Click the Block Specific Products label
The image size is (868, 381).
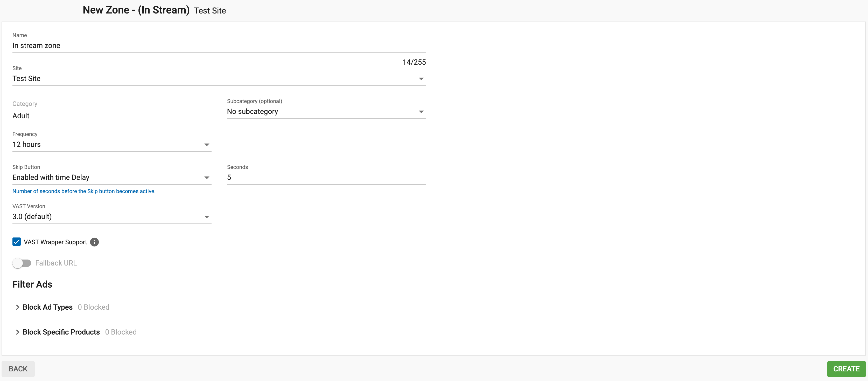tap(61, 332)
